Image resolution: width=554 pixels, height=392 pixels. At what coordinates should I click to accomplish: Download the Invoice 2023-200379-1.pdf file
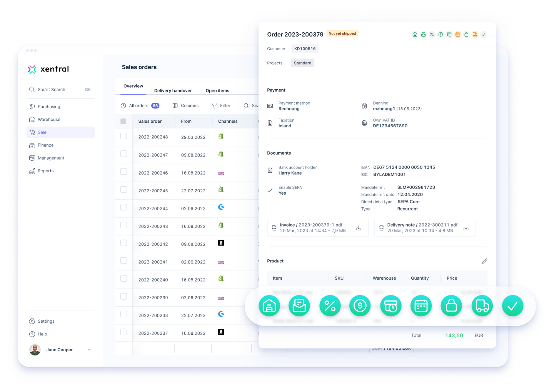tap(359, 228)
